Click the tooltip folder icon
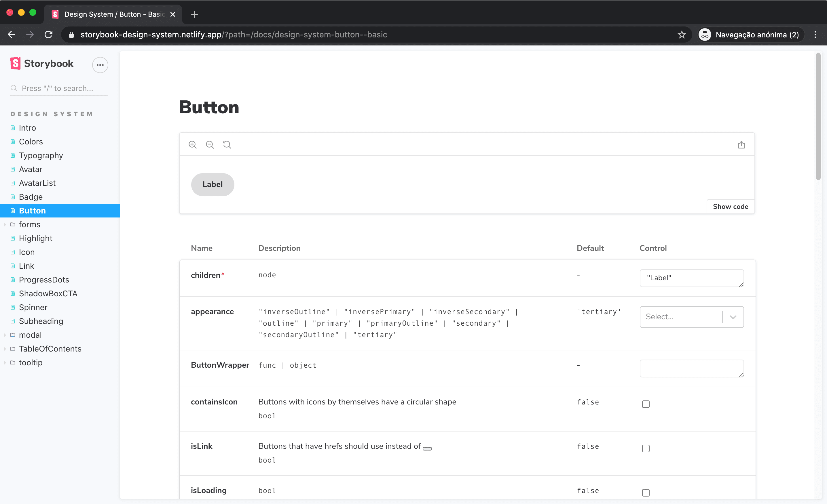This screenshot has width=827, height=504. tap(13, 362)
